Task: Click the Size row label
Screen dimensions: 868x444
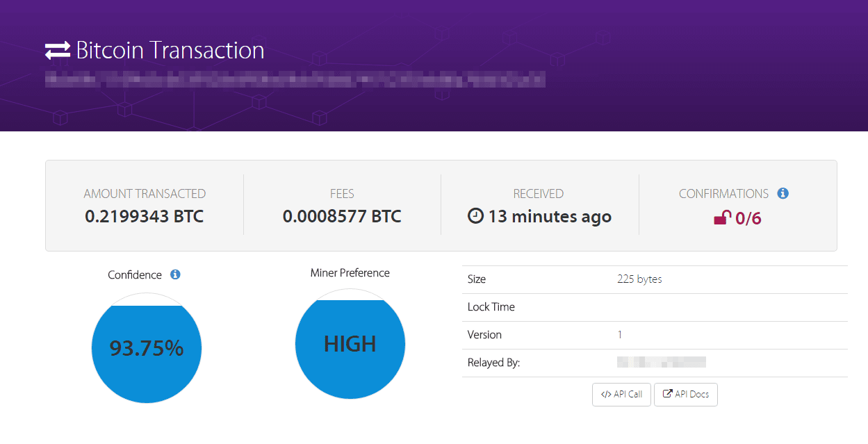Action: coord(477,279)
